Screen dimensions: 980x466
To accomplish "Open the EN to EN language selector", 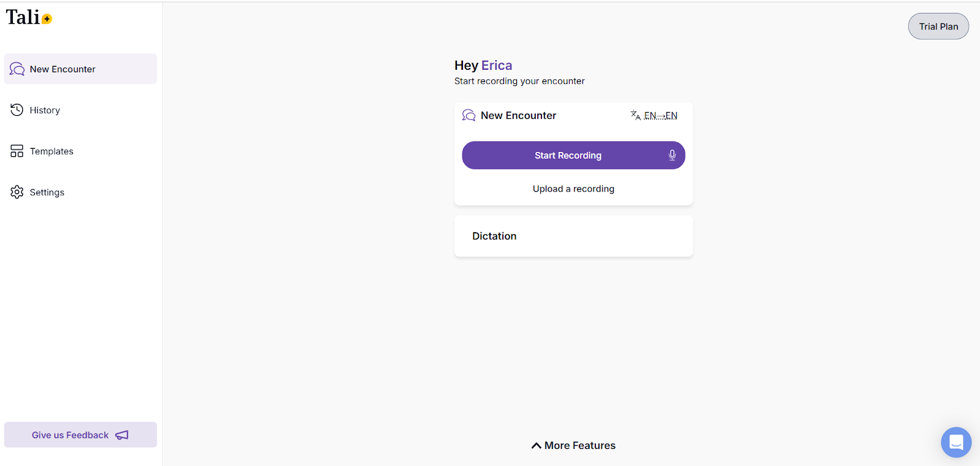I will coord(660,116).
